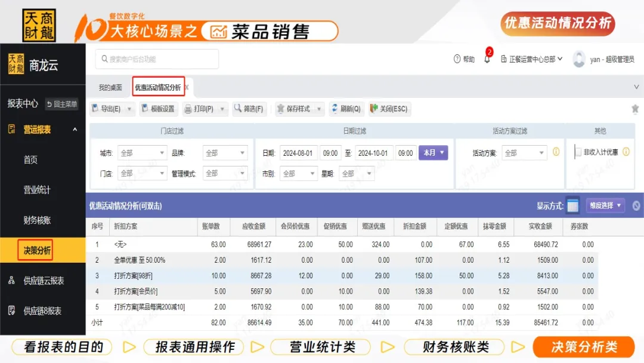Image resolution: width=644 pixels, height=363 pixels.
Task: Open the 打印(P) dropdown arrow
Action: coord(222,109)
